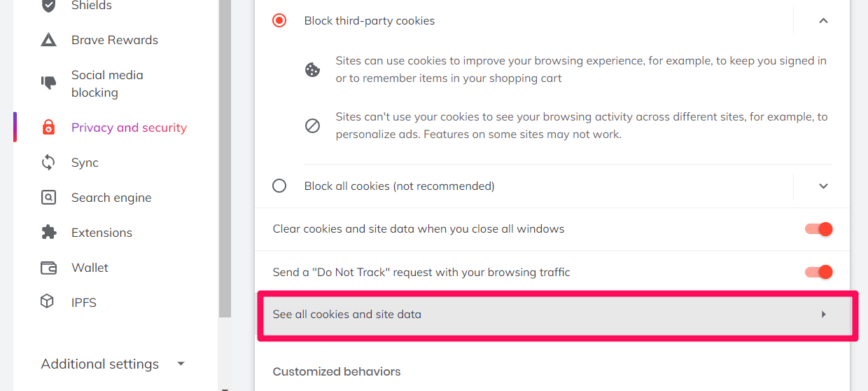868x391 pixels.
Task: Collapse the Block third-party cookies details
Action: (x=823, y=21)
